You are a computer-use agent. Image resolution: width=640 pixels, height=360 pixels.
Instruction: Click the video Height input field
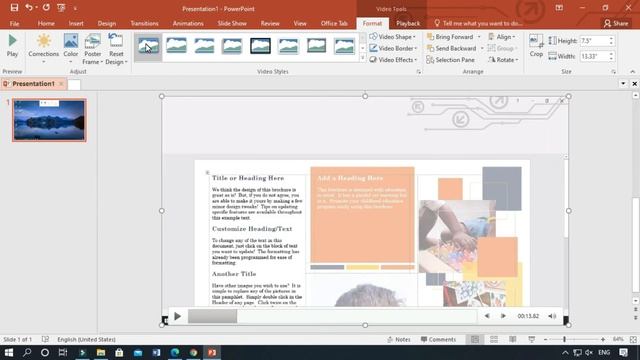coord(594,41)
